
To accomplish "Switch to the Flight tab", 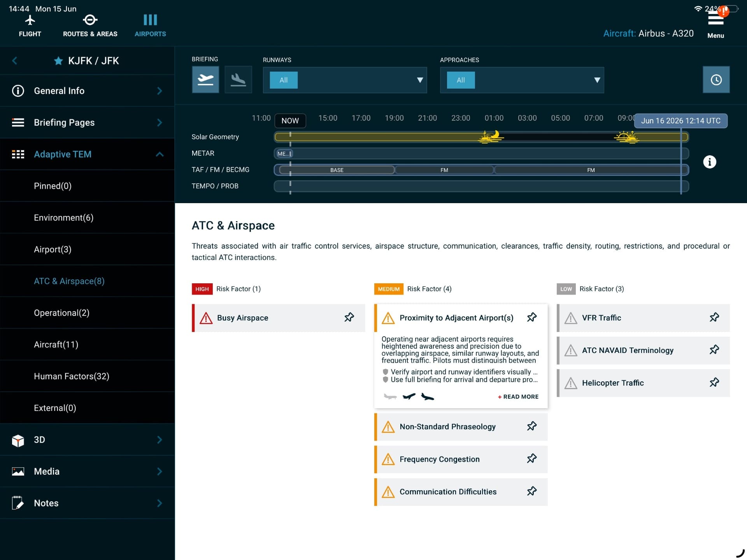I will click(x=30, y=26).
